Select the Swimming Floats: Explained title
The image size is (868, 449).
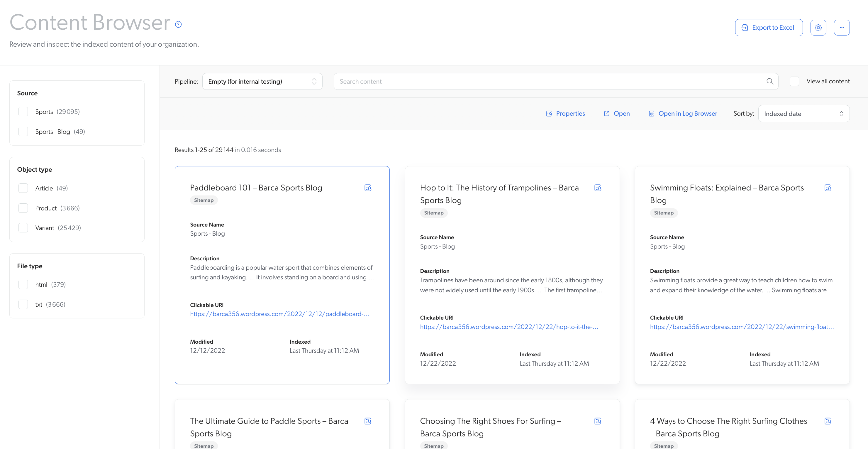(x=727, y=194)
